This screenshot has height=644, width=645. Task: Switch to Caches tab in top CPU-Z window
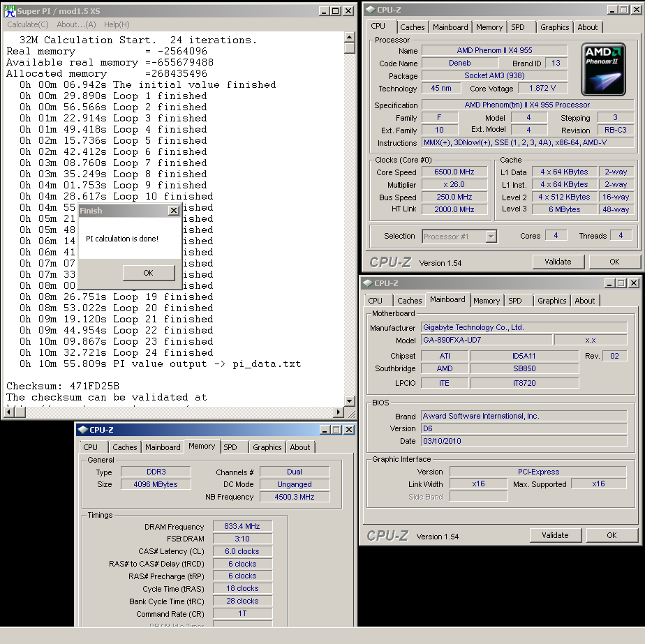click(412, 27)
